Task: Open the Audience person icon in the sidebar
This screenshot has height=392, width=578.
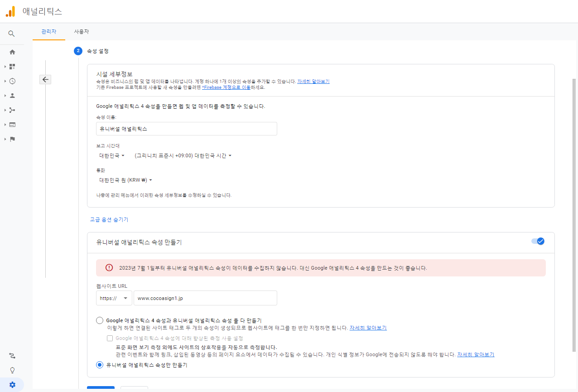Action: (11, 95)
